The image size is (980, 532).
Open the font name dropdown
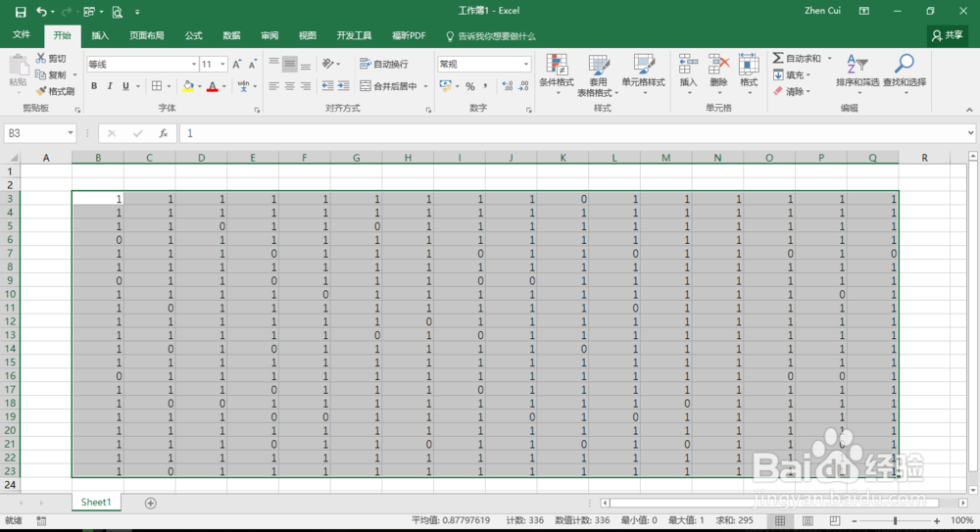(194, 65)
